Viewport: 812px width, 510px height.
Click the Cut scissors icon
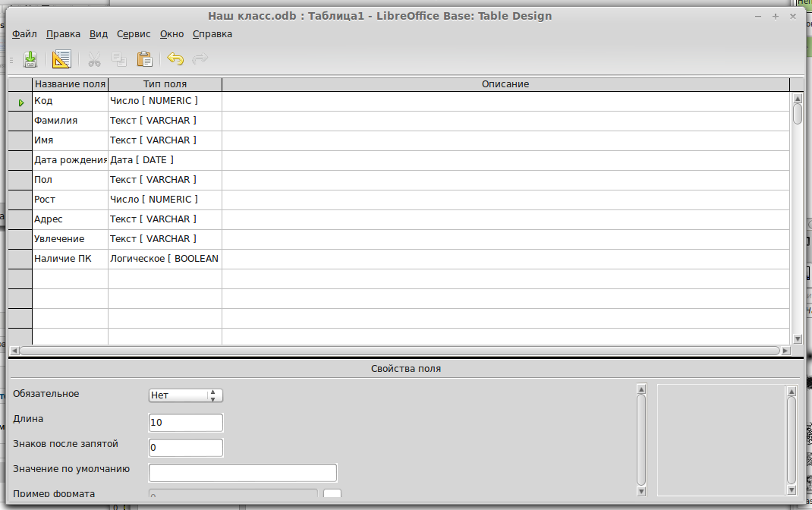[x=94, y=59]
